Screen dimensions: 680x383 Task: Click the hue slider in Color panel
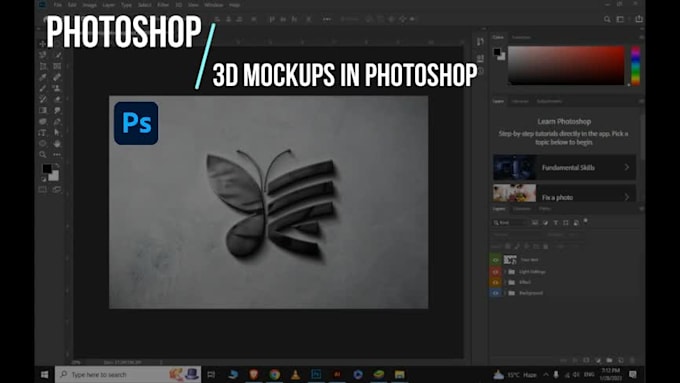coord(635,66)
